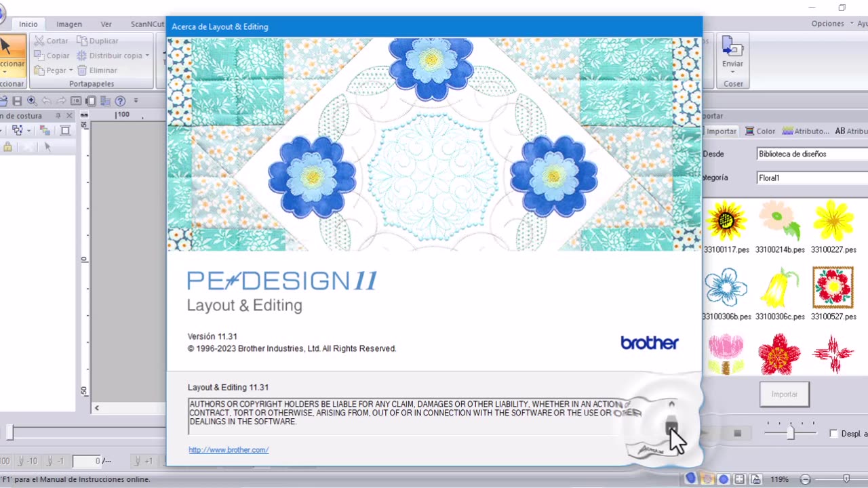This screenshot has width=868, height=488.
Task: Open the ScanNCut ribbon tab
Action: tap(147, 24)
